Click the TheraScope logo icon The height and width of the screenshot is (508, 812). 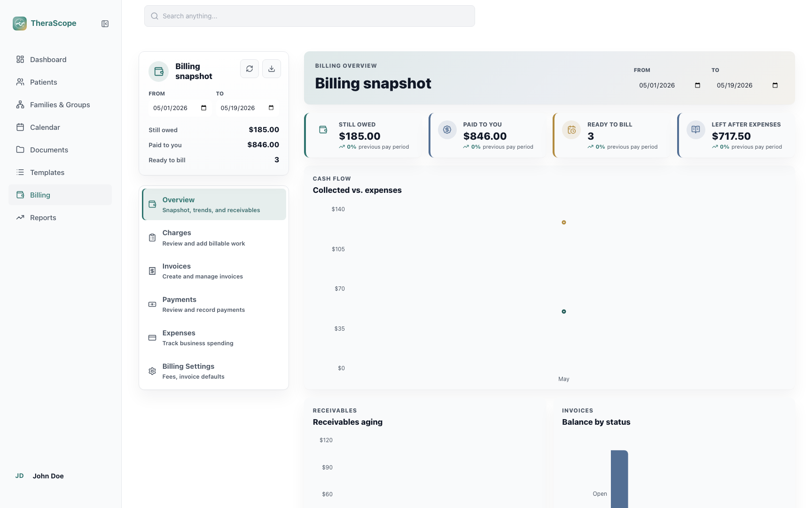(20, 24)
